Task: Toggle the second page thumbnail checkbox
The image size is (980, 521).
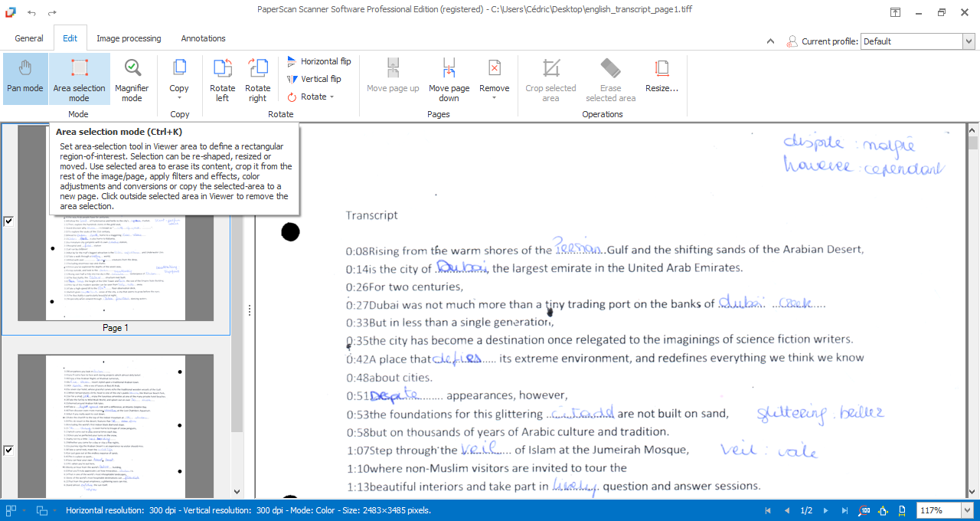Action: coord(9,451)
